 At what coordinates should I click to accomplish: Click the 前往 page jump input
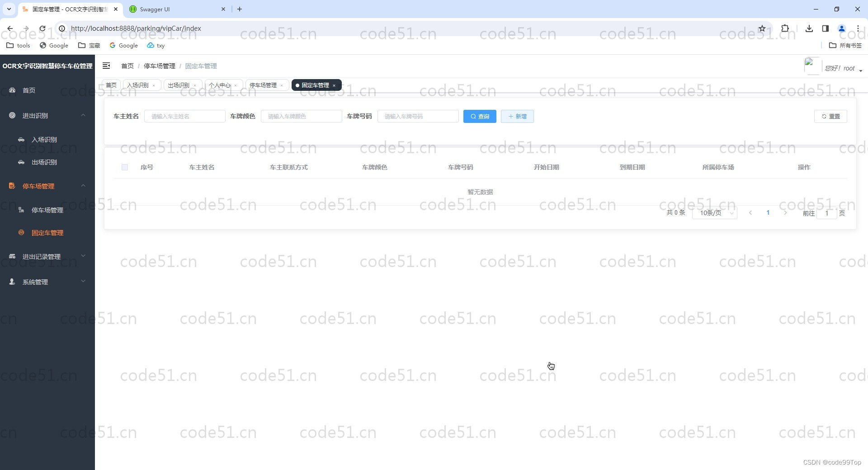(x=827, y=213)
